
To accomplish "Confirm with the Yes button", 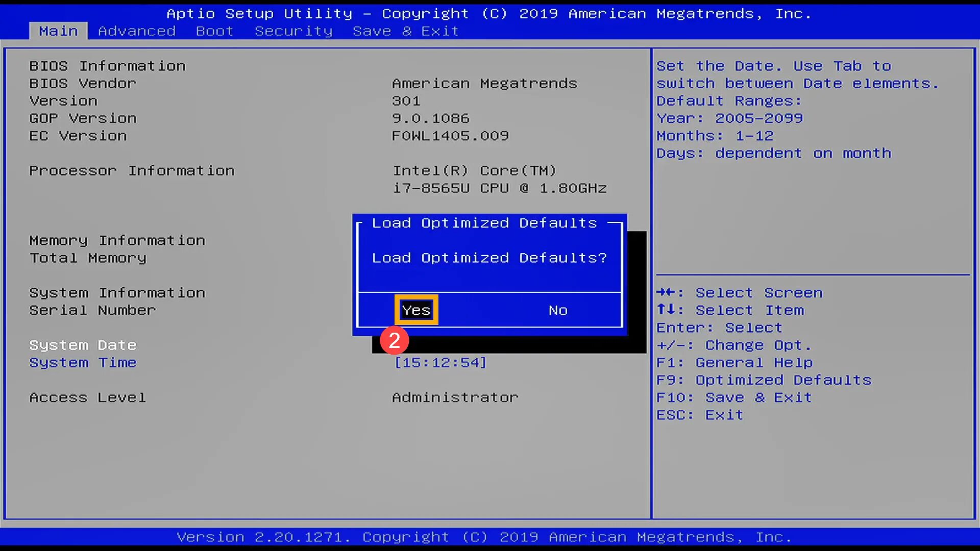I will coord(416,310).
